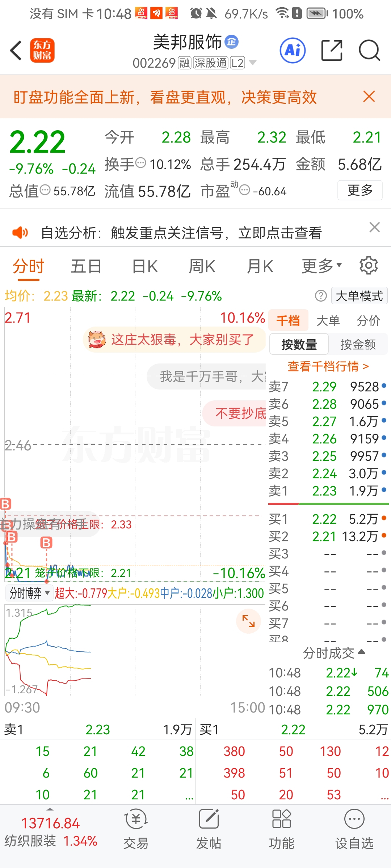Select 卖7 row at 2.29

328,387
